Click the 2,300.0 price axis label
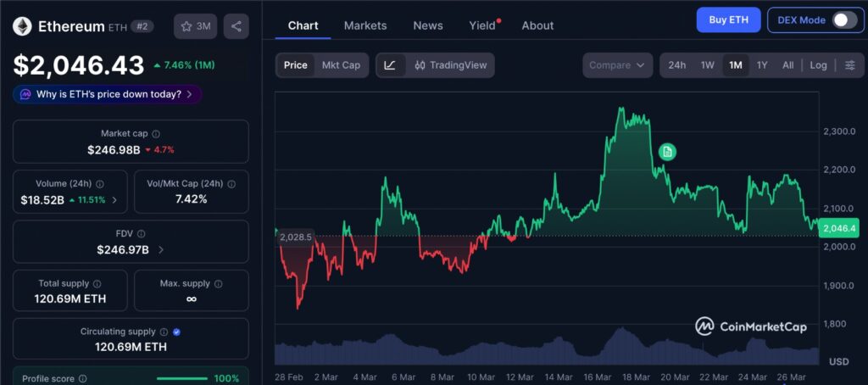The width and height of the screenshot is (868, 385). pyautogui.click(x=840, y=131)
